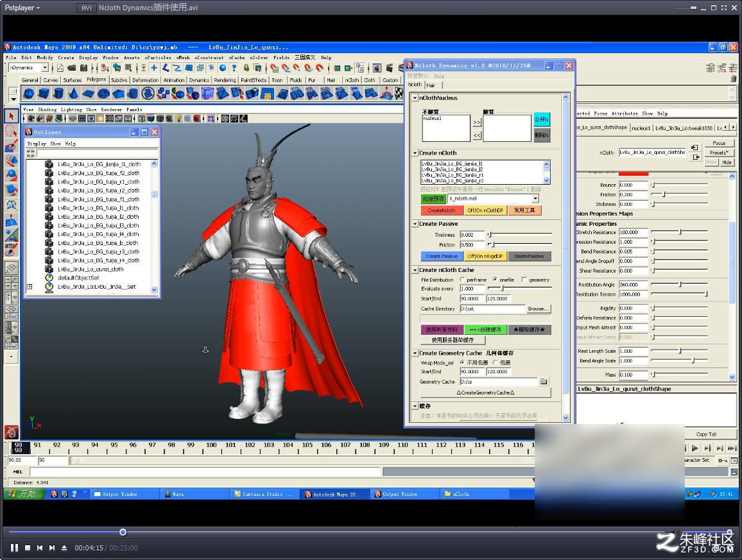The height and width of the screenshot is (560, 742).
Task: Click the Cache Directory input field
Action: pos(492,309)
